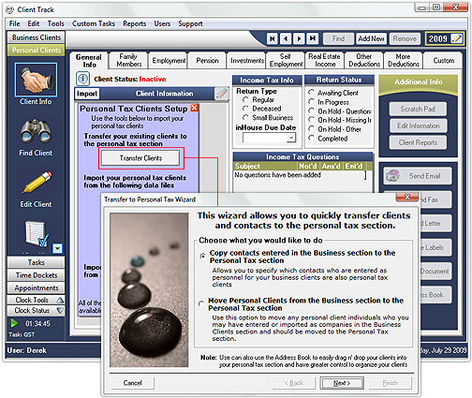Screen dimensions: 472x398
Task: Switch to Employment tab
Action: tap(168, 61)
